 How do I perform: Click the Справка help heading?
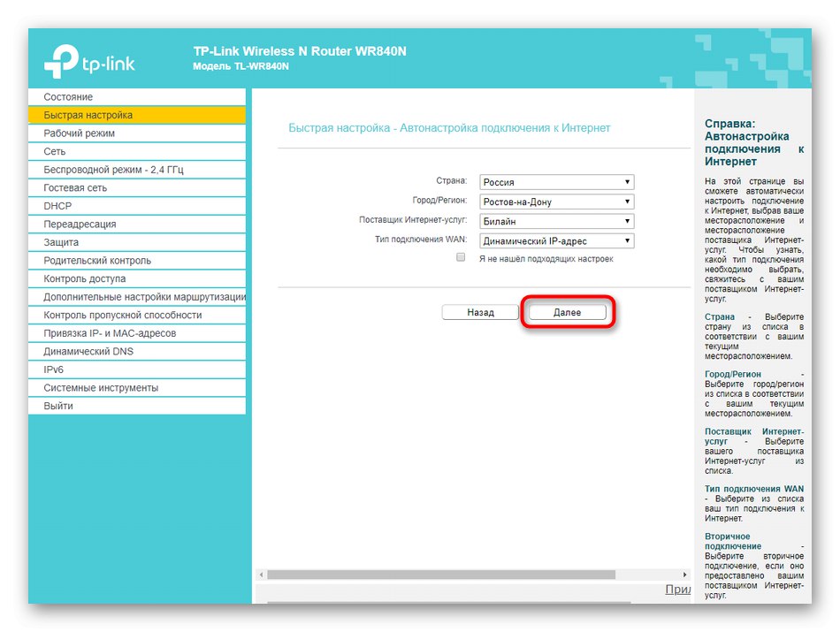click(x=754, y=142)
